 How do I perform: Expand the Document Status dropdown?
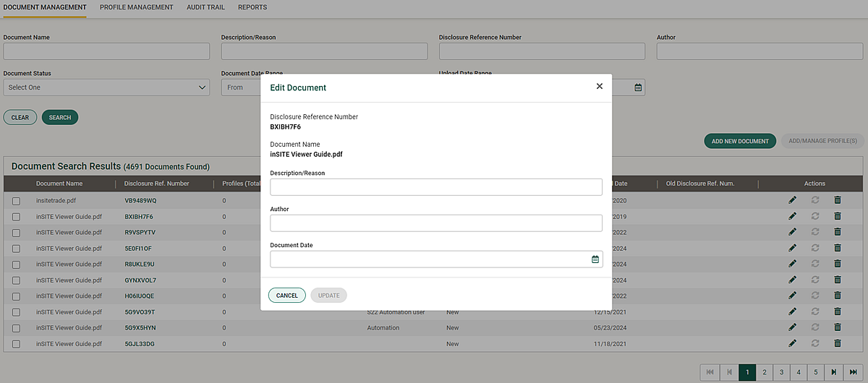(x=106, y=87)
